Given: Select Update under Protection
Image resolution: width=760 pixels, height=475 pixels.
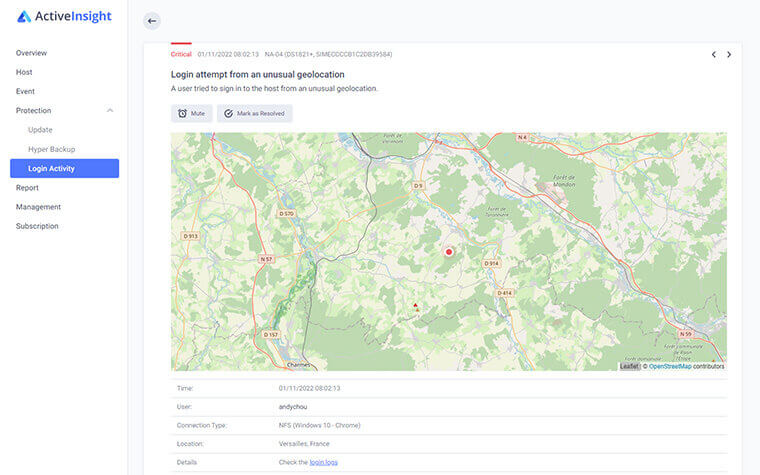Looking at the screenshot, I should click(40, 130).
